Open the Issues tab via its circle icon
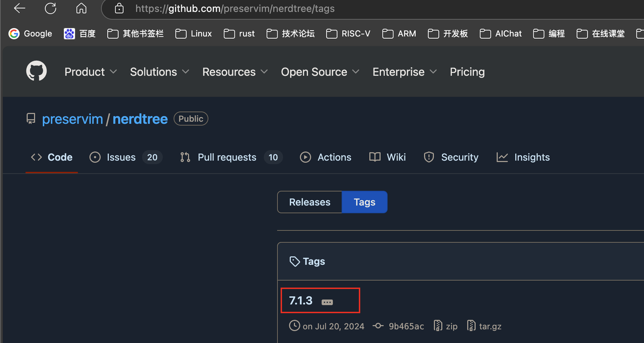 point(95,157)
